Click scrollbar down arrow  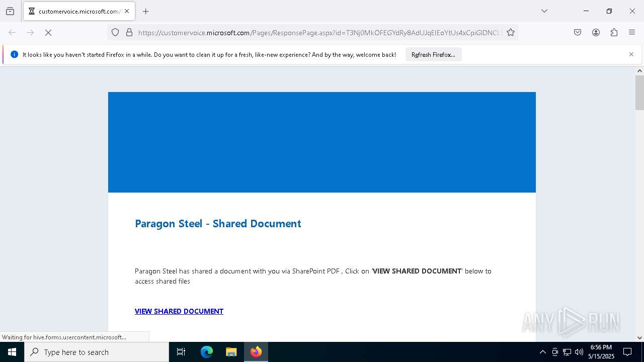point(639,338)
